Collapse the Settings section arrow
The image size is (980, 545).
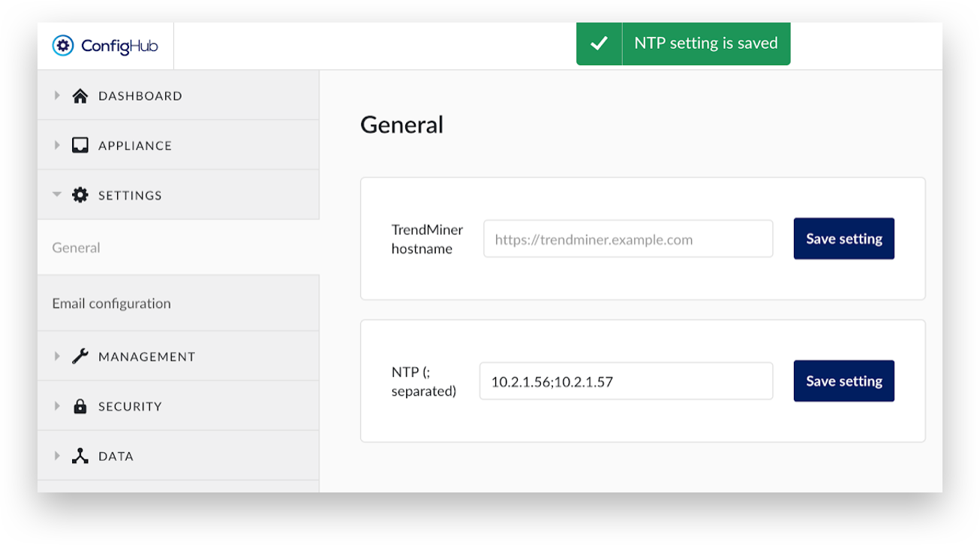(57, 194)
